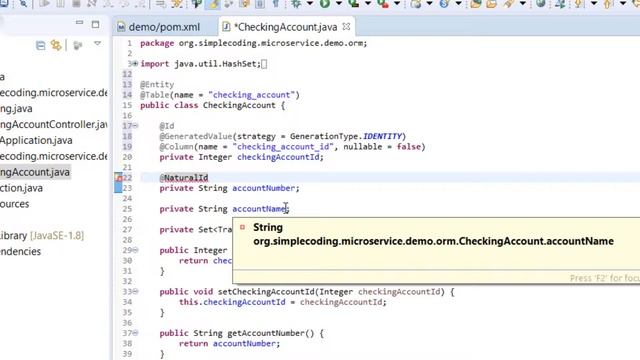The image size is (640, 360).
Task: Open the Package Explorer view menu arrow
Action: [97, 44]
